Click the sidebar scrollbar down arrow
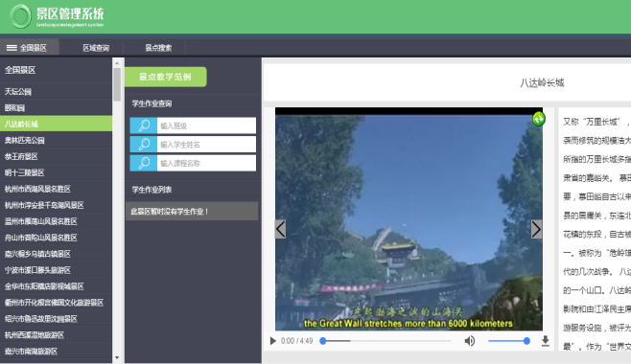 pos(117,357)
